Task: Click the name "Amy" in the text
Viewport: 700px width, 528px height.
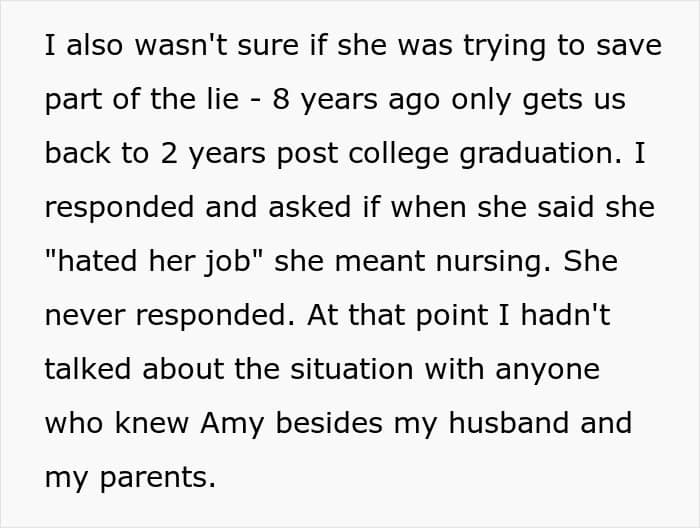Action: (236, 423)
